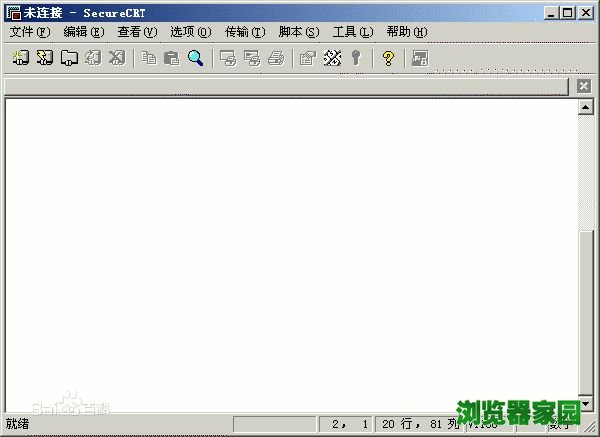Click the Connect toolbar icon
The image size is (600, 437).
pos(20,58)
